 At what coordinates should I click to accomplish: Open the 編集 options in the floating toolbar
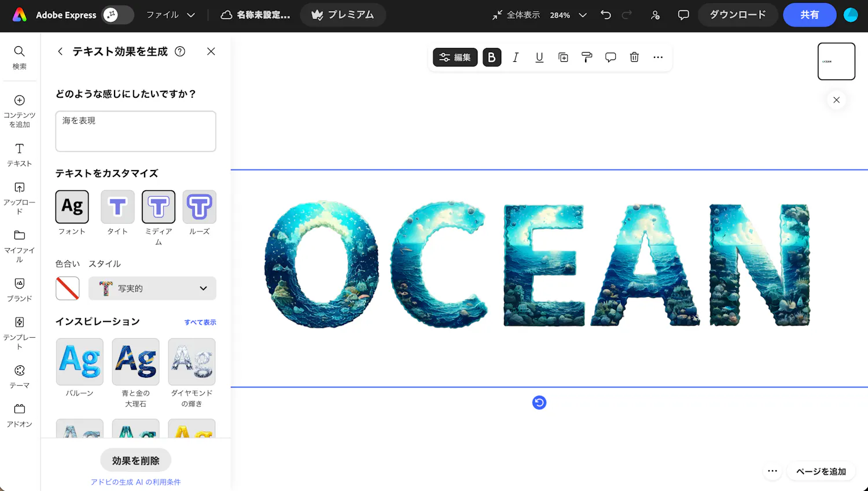click(x=455, y=57)
